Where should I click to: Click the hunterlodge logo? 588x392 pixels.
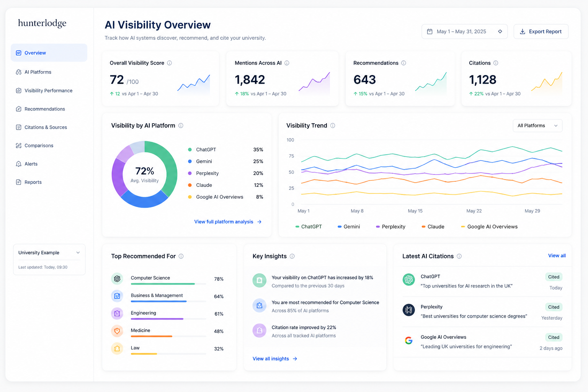pos(42,23)
